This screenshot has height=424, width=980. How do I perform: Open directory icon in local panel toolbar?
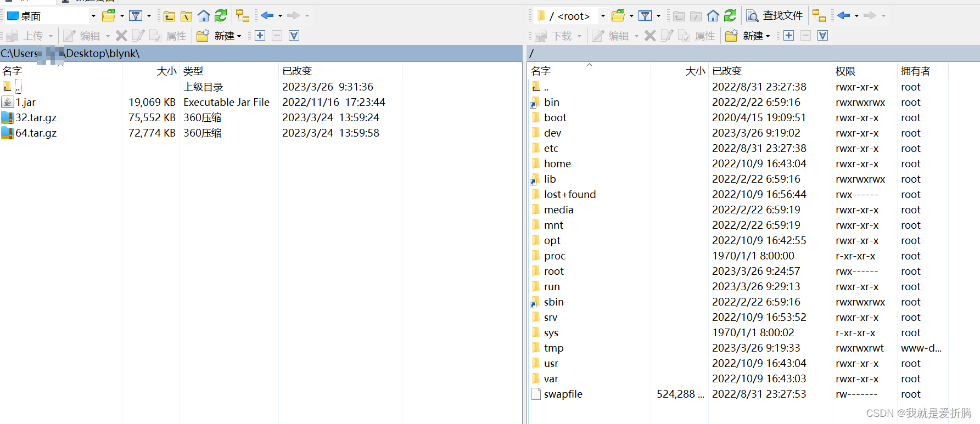(x=109, y=16)
